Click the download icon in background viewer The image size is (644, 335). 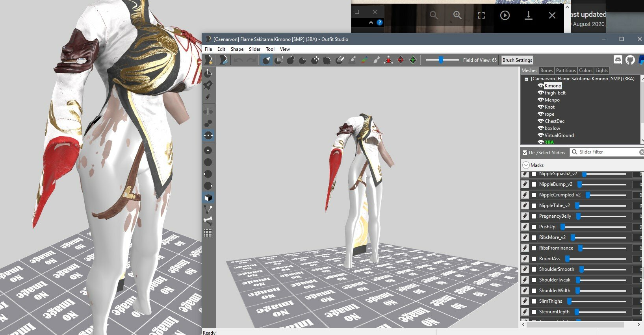point(529,15)
